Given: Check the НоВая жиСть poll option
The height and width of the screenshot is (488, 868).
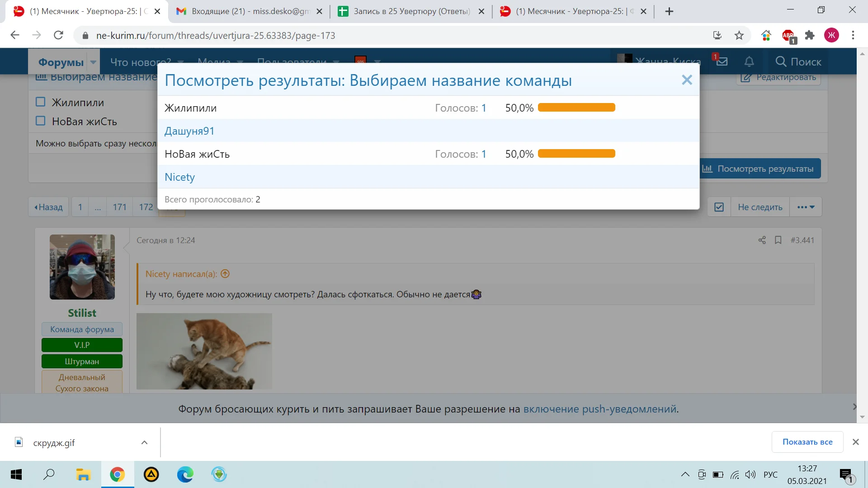Looking at the screenshot, I should (41, 120).
